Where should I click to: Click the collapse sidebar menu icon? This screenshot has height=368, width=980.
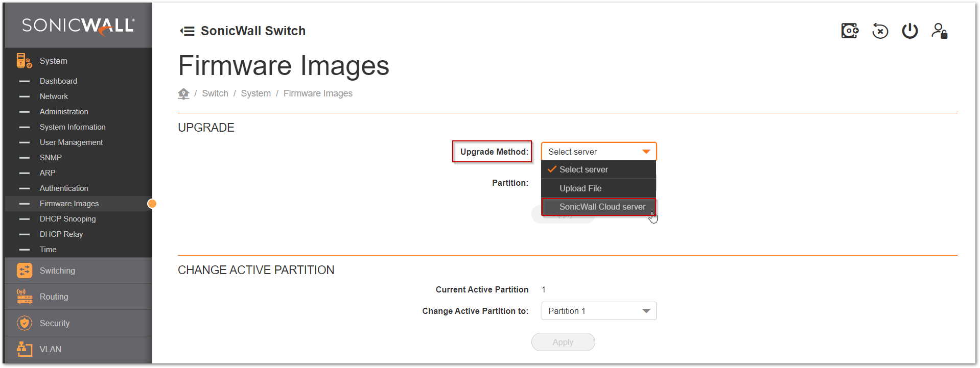click(x=188, y=31)
